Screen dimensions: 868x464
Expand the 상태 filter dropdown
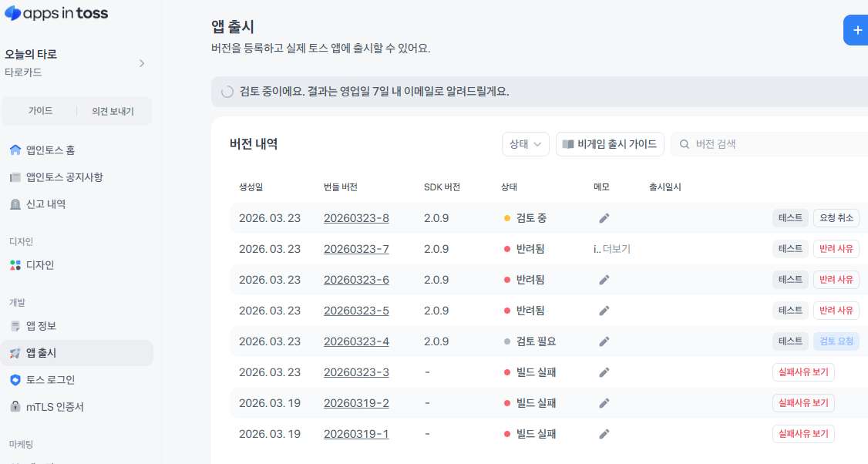[x=525, y=144]
